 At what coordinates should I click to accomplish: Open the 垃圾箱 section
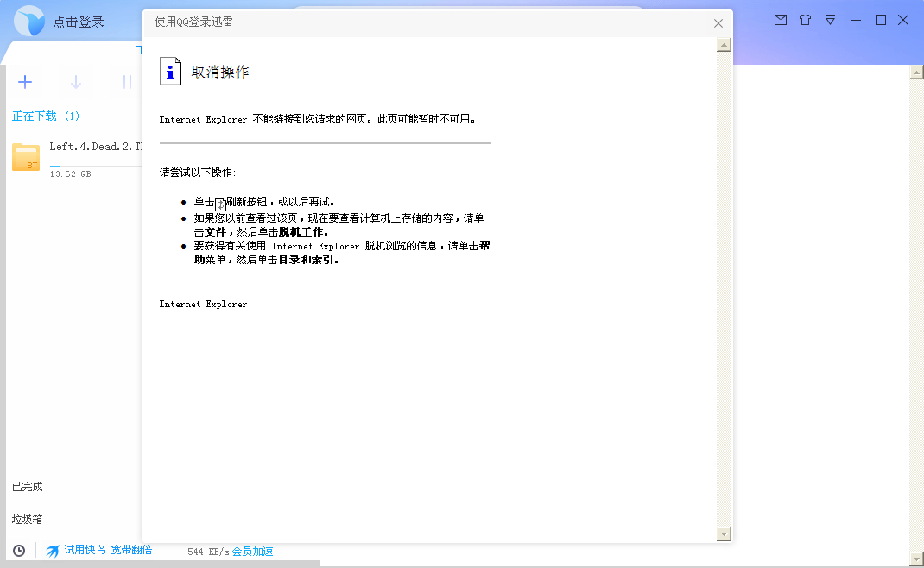(25, 519)
